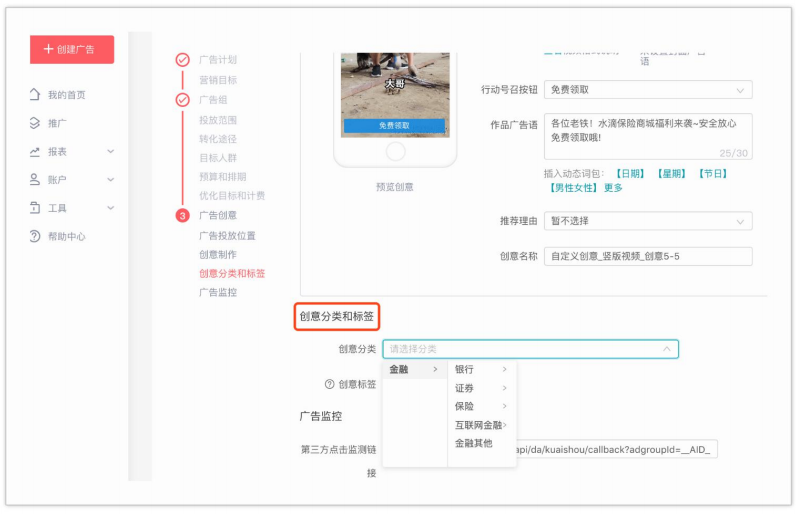This screenshot has width=801, height=514.
Task: Expand the 报表 menu chevron
Action: [x=110, y=152]
